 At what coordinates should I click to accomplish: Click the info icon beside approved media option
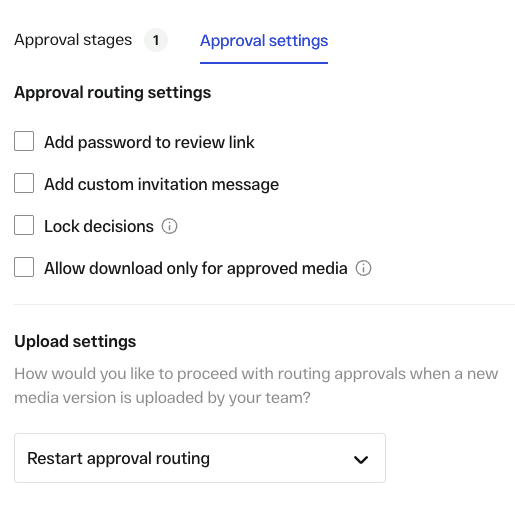tap(363, 268)
